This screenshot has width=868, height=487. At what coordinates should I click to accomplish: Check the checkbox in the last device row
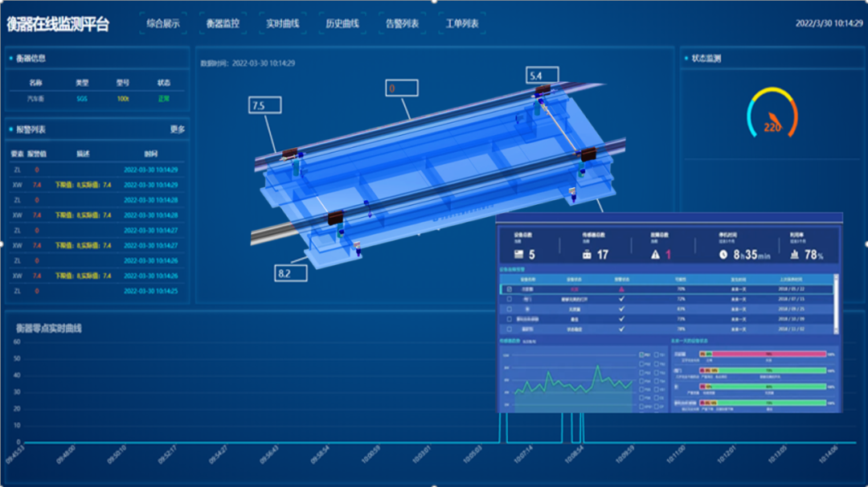pos(509,328)
